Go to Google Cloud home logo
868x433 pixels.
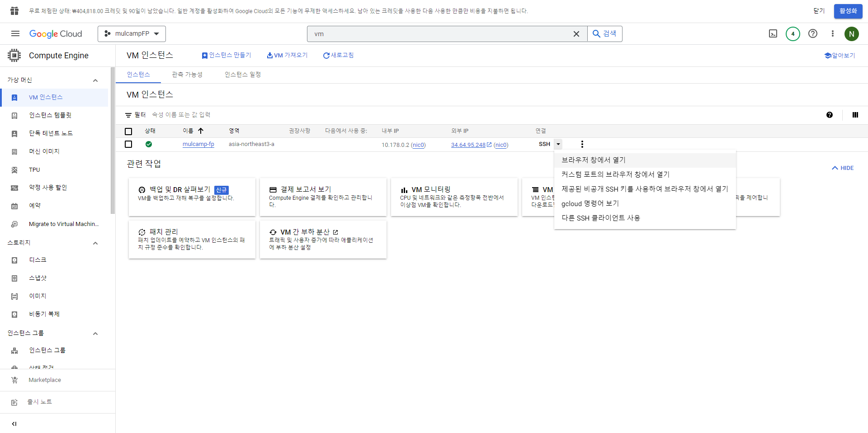pos(56,34)
